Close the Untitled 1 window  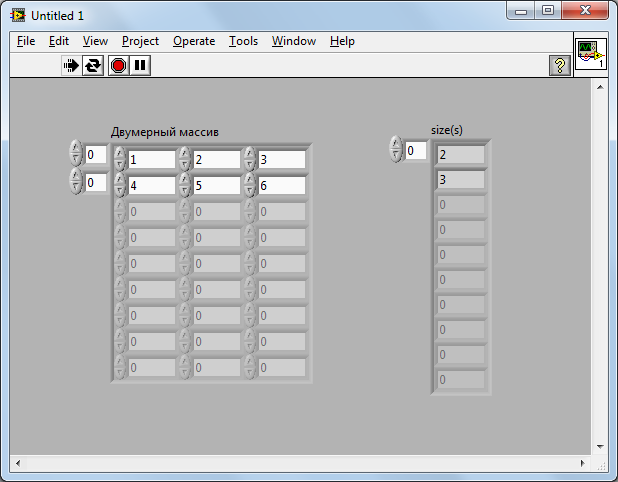coord(585,11)
